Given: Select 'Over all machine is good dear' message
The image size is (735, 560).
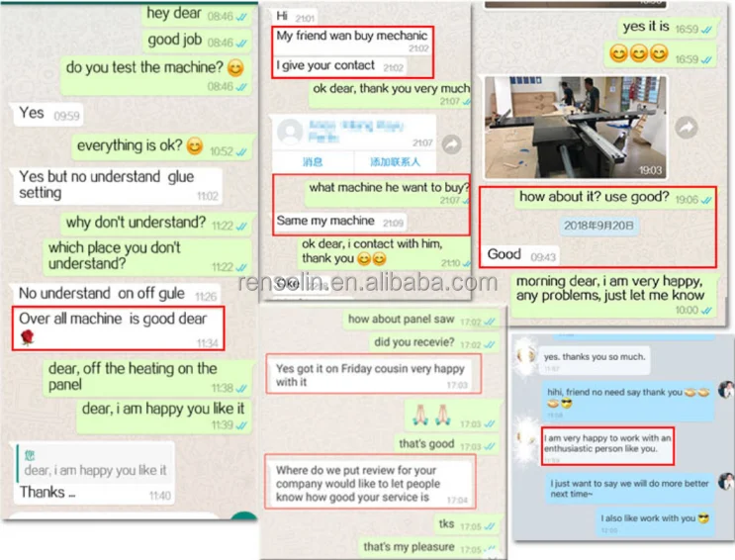Looking at the screenshot, I should pyautogui.click(x=118, y=328).
